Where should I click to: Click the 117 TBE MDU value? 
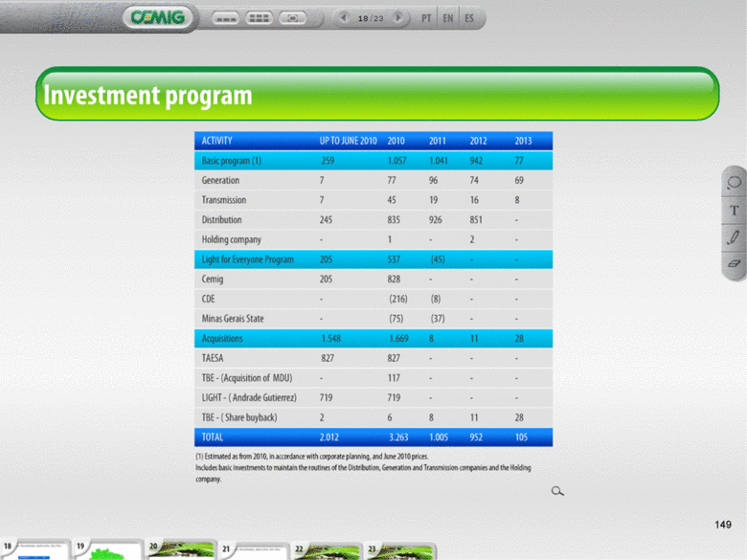click(394, 378)
